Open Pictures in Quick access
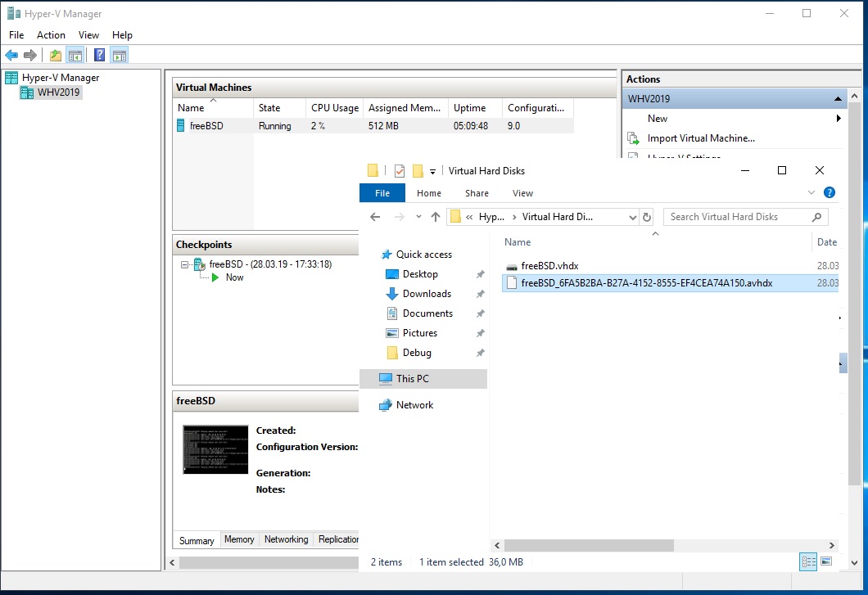 point(420,333)
